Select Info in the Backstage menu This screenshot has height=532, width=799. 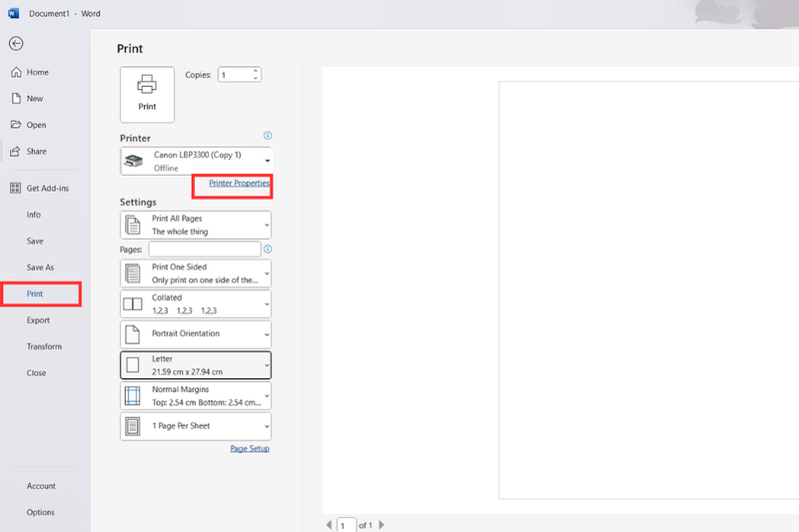pos(34,215)
